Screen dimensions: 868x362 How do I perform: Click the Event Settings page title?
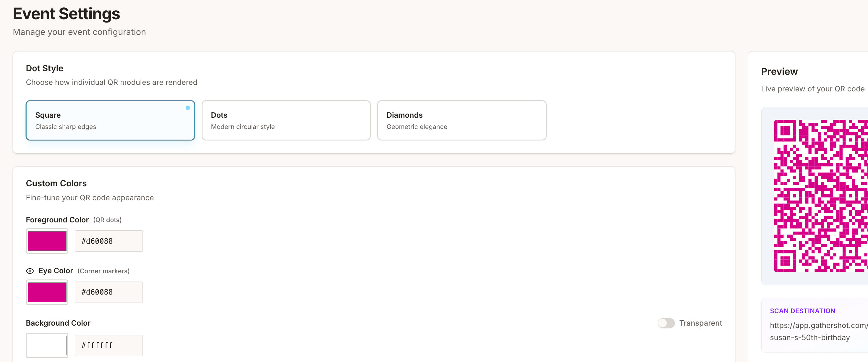[x=67, y=14]
